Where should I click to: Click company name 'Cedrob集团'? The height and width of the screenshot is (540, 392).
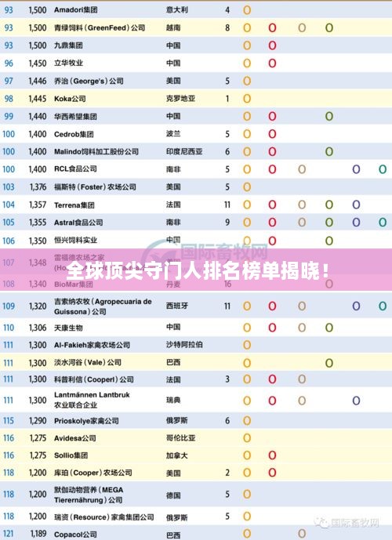tap(74, 134)
